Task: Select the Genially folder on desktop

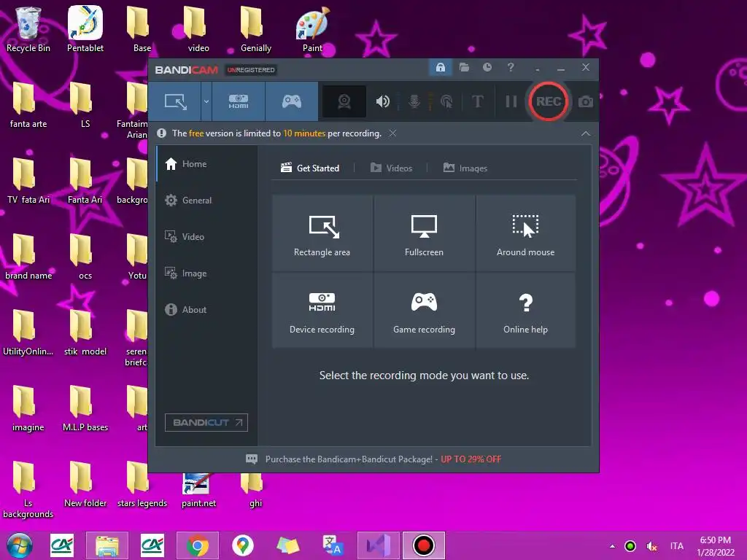Action: (256, 29)
